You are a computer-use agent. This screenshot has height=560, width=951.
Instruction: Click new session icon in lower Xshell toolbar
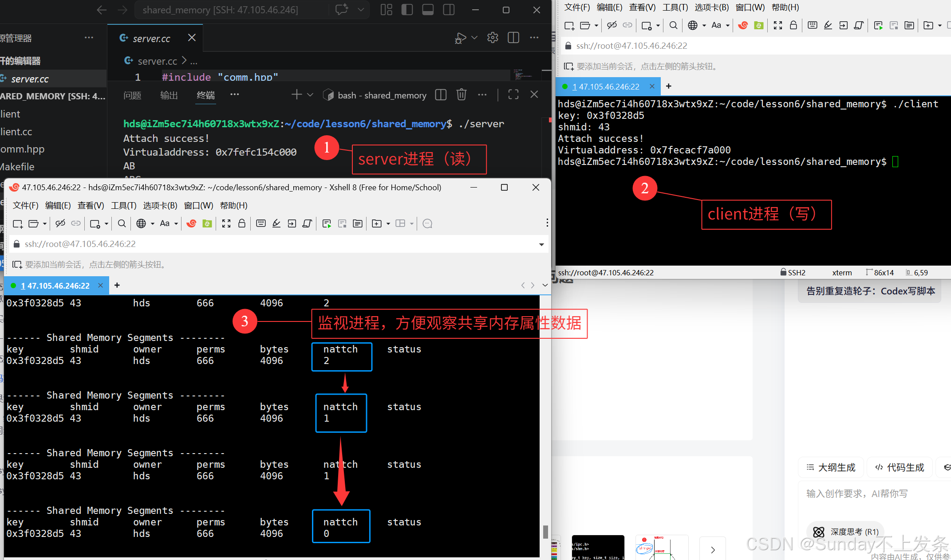(18, 224)
